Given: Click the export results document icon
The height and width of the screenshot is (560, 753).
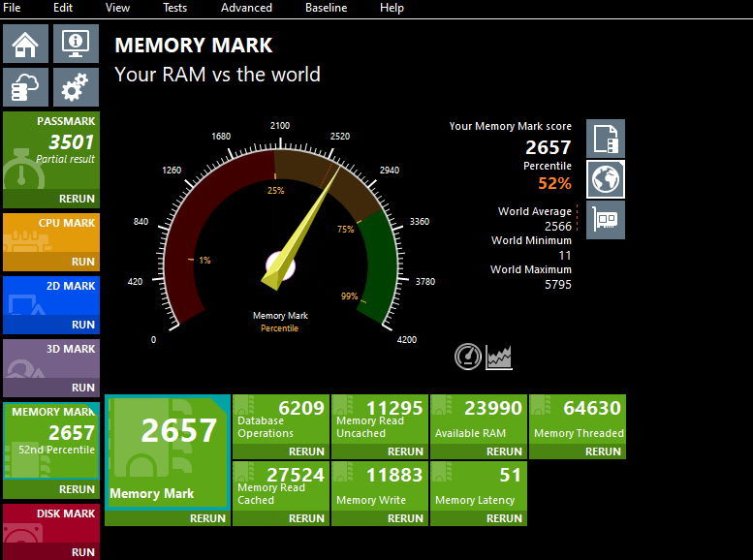Looking at the screenshot, I should tap(606, 139).
